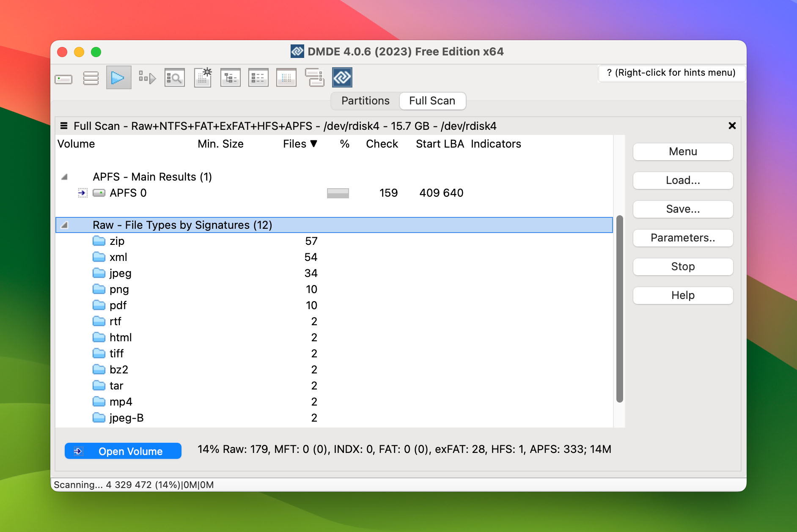Screen dimensions: 797x532
Task: Click the jpeg-B folder icon
Action: tap(99, 418)
